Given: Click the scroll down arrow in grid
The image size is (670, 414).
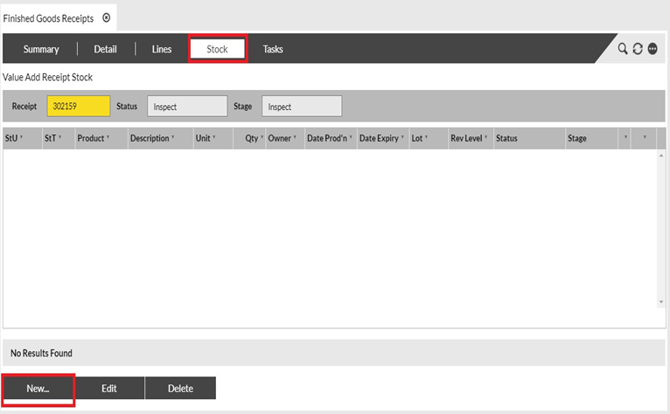Looking at the screenshot, I should tap(660, 300).
